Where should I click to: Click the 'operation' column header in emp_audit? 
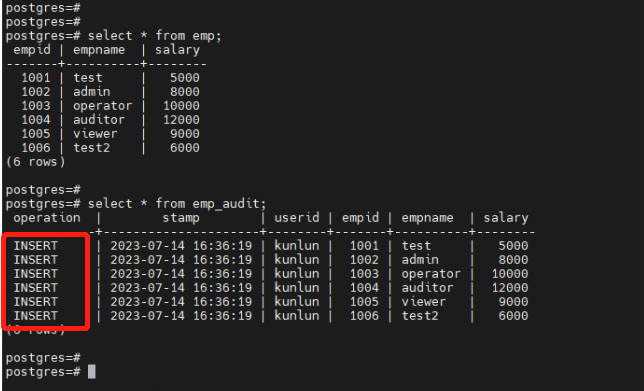[47, 218]
